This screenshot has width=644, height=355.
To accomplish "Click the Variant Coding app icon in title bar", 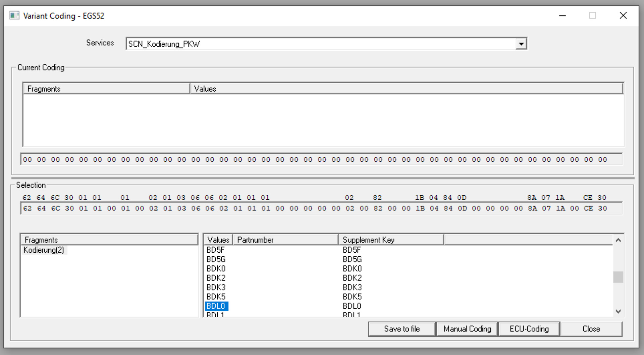I will [14, 15].
